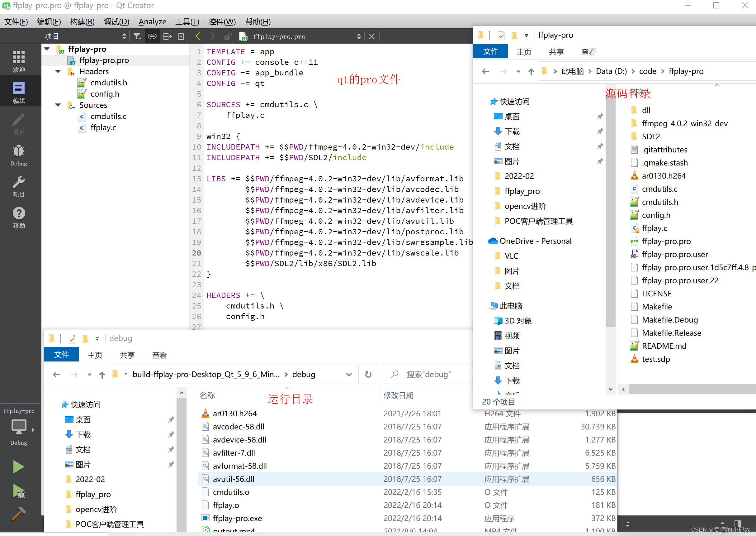Switch to Edit (编辑) mode
This screenshot has width=756, height=536.
(x=19, y=93)
